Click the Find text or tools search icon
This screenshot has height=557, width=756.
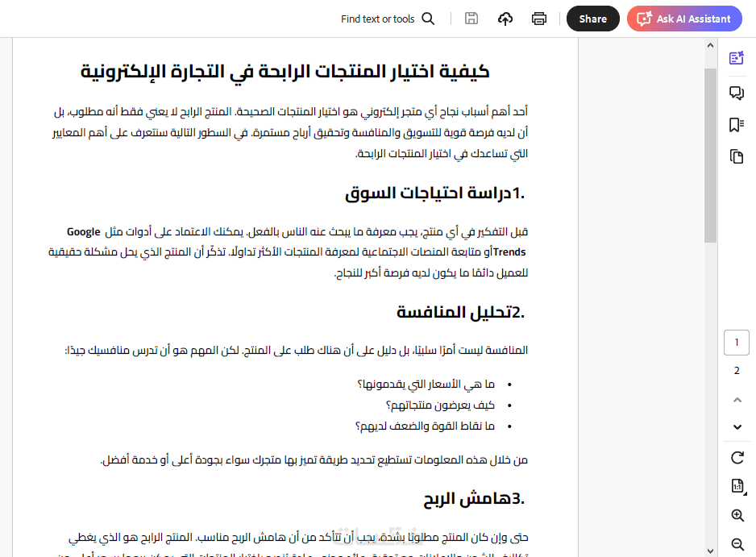pyautogui.click(x=428, y=19)
